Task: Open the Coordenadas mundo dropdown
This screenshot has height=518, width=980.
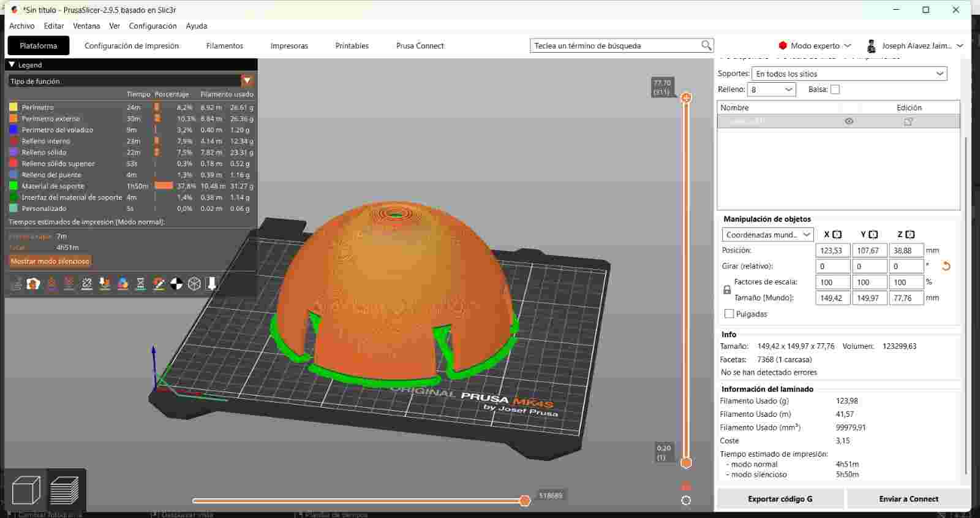Action: [767, 235]
